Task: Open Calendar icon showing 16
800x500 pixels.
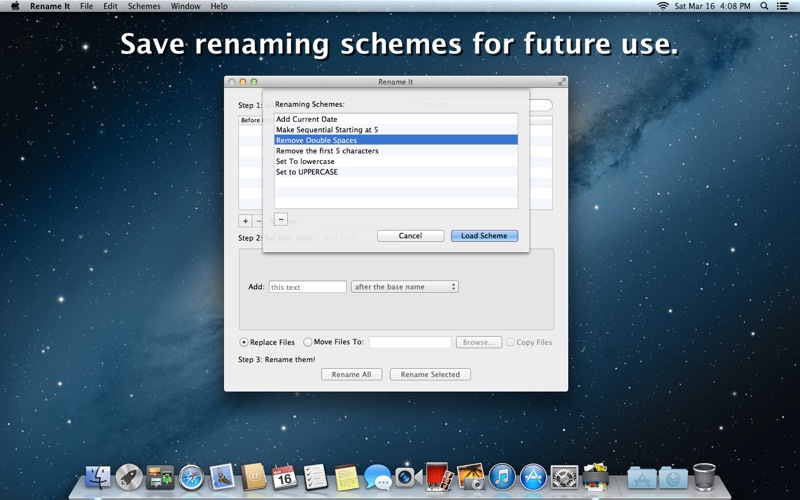Action: point(284,478)
